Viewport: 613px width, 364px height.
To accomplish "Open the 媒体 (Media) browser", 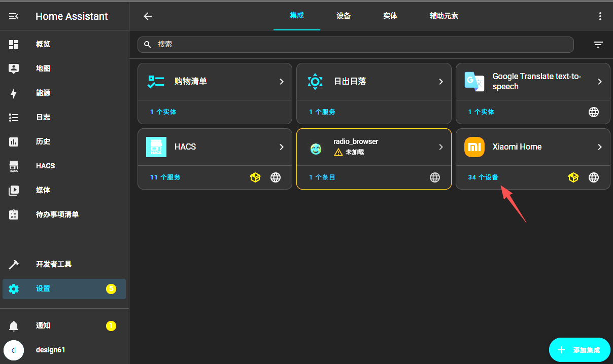I will click(43, 190).
